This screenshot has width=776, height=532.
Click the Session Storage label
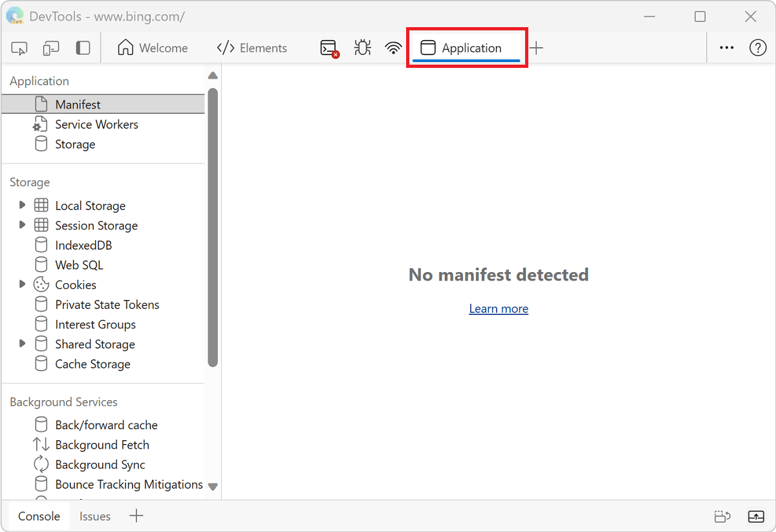[96, 226]
